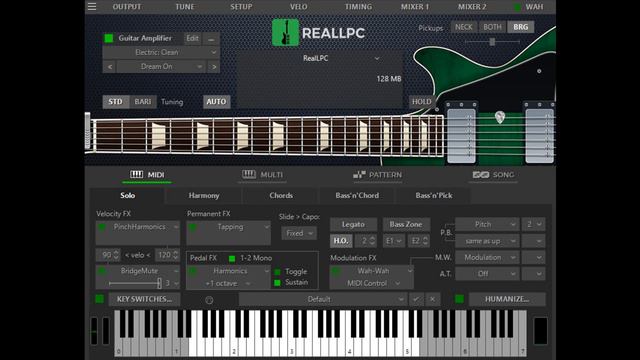This screenshot has width=640, height=360.
Task: Open the +1 octave dropdown
Action: [x=228, y=283]
